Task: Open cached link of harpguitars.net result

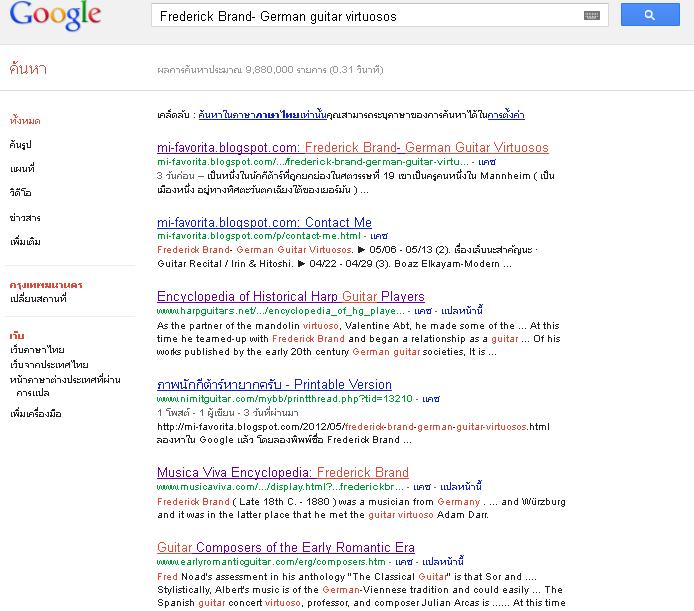Action: pyautogui.click(x=423, y=311)
